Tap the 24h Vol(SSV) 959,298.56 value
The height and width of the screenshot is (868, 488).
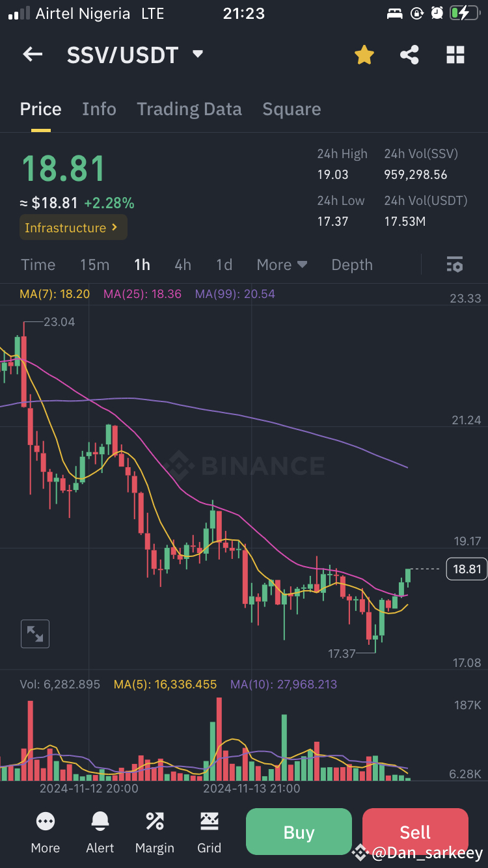click(416, 174)
